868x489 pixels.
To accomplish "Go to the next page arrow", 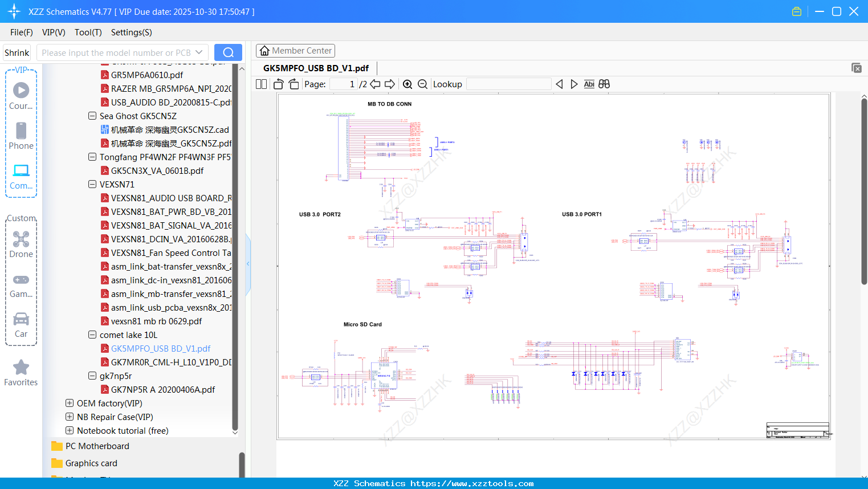I will 390,84.
